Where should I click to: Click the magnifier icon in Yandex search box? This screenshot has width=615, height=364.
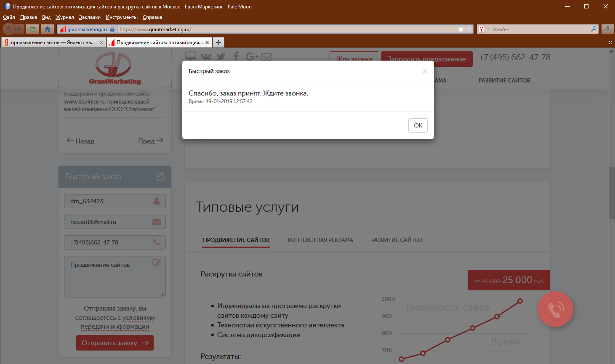[594, 29]
